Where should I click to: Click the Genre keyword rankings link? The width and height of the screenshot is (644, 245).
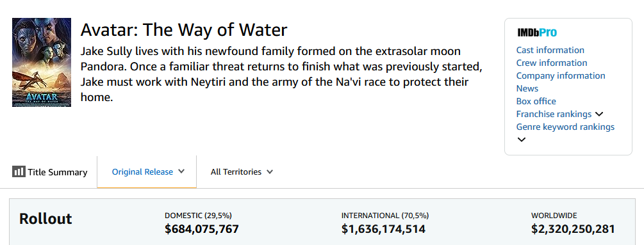point(565,127)
